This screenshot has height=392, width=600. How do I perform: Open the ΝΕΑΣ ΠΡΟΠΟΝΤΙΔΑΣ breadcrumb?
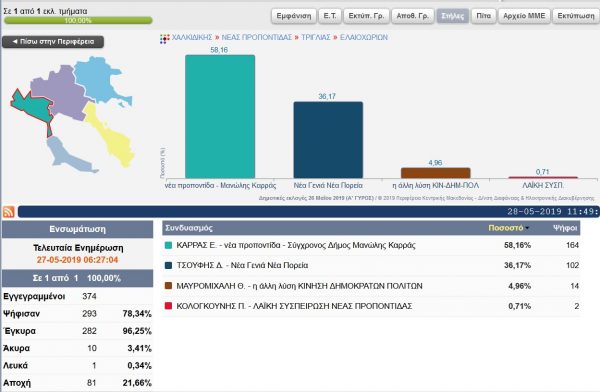coord(257,38)
